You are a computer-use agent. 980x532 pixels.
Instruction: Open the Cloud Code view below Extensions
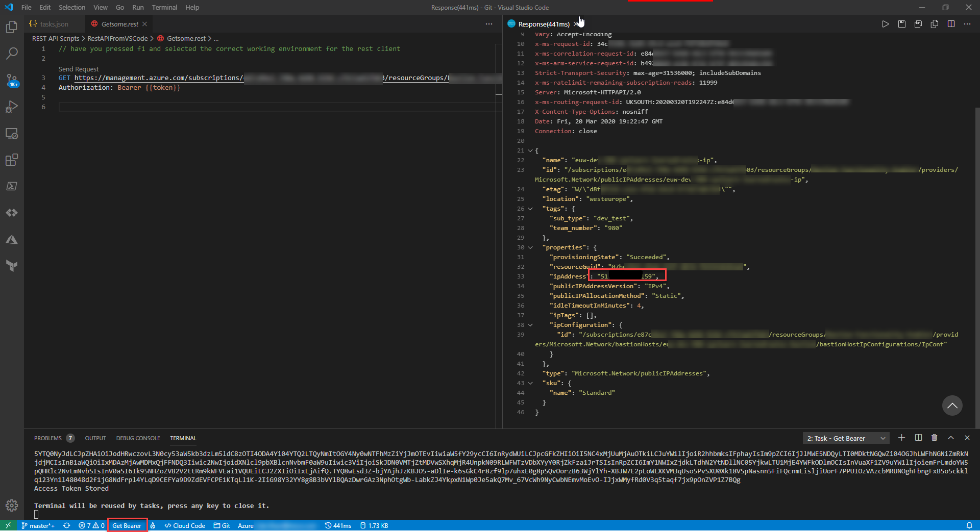(12, 213)
